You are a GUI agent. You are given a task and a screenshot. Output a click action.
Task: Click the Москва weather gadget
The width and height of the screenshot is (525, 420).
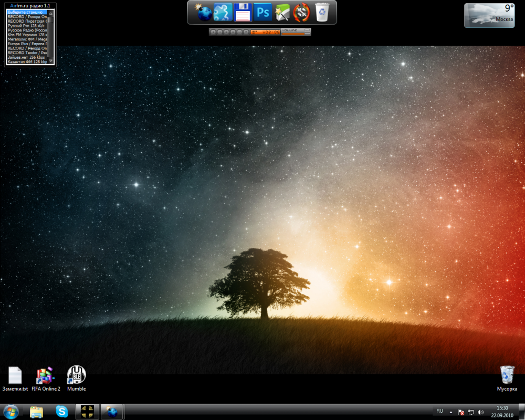click(x=489, y=15)
